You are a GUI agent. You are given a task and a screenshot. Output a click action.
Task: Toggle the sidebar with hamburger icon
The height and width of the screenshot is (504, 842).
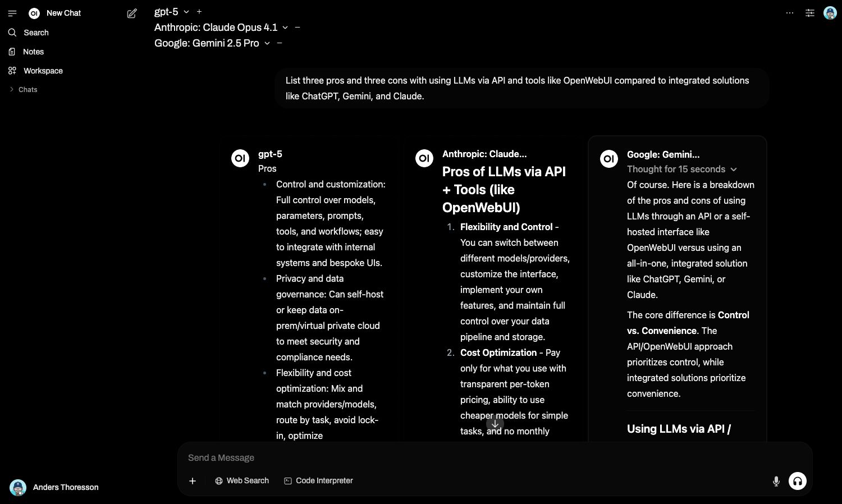tap(12, 13)
